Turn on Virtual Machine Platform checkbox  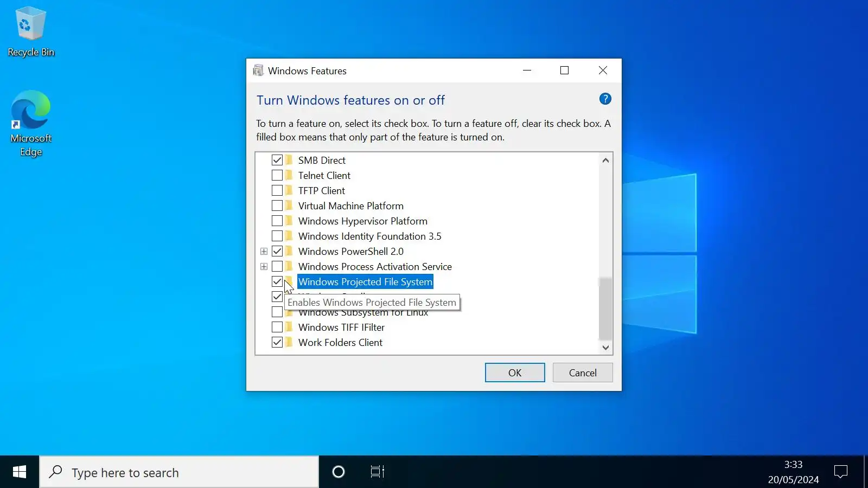[277, 206]
